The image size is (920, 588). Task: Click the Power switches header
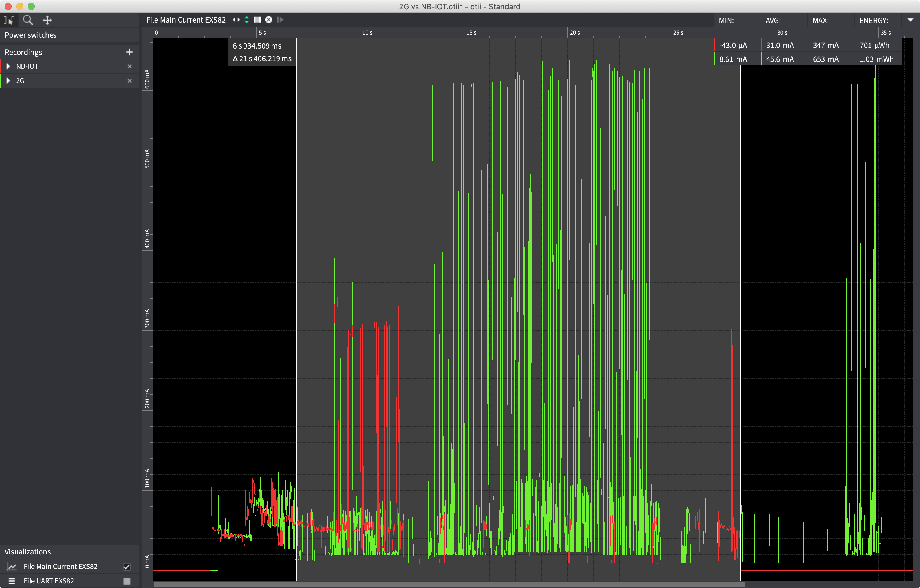click(x=31, y=35)
